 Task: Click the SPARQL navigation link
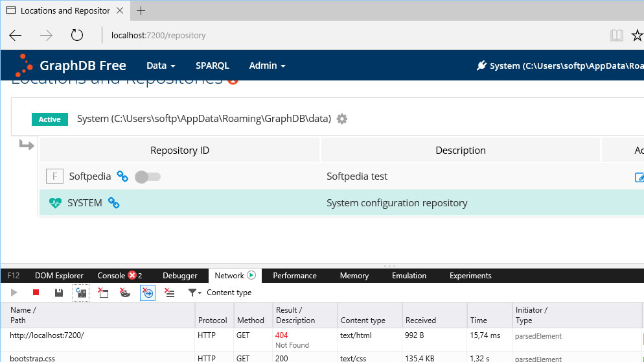click(x=213, y=66)
